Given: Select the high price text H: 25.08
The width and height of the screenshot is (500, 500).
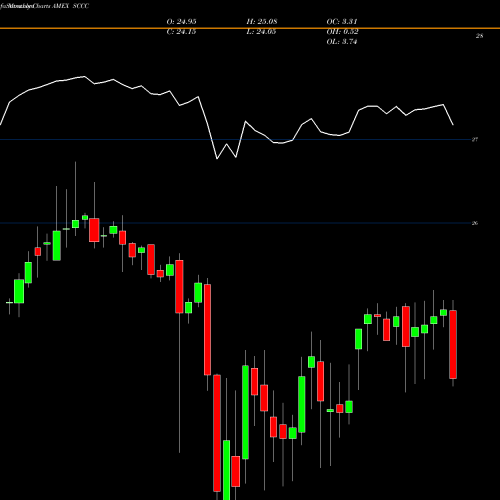Looking at the screenshot, I should pos(262,22).
